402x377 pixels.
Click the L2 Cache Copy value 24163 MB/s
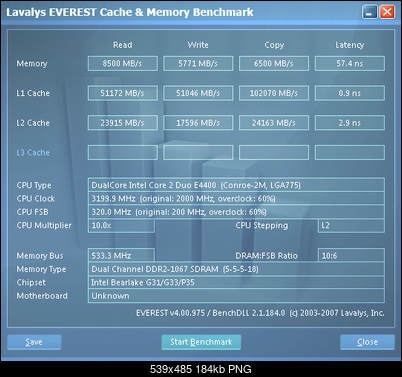pyautogui.click(x=274, y=123)
